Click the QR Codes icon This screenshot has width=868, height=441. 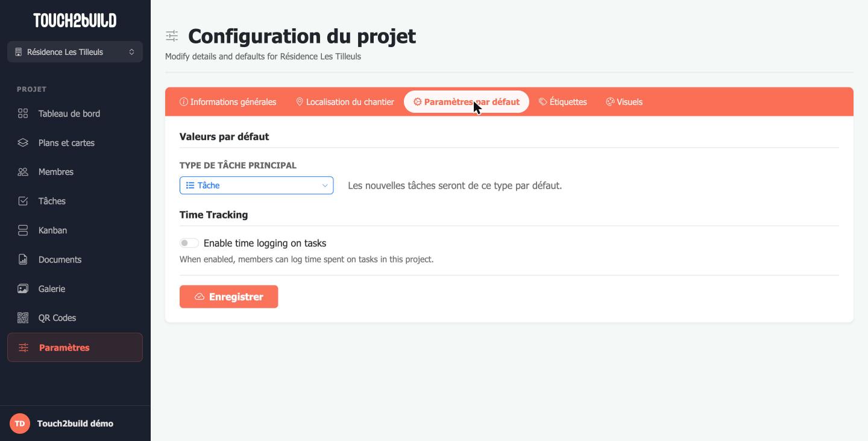pos(23,318)
